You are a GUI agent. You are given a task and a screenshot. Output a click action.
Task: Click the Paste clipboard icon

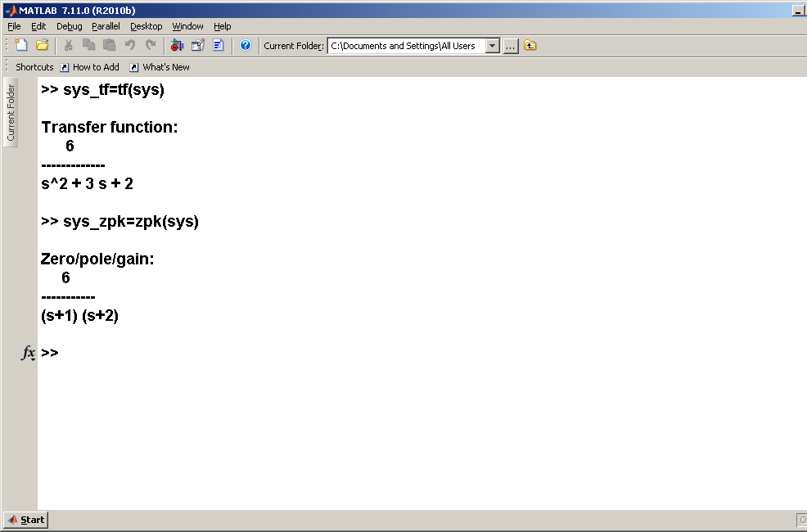coord(109,45)
